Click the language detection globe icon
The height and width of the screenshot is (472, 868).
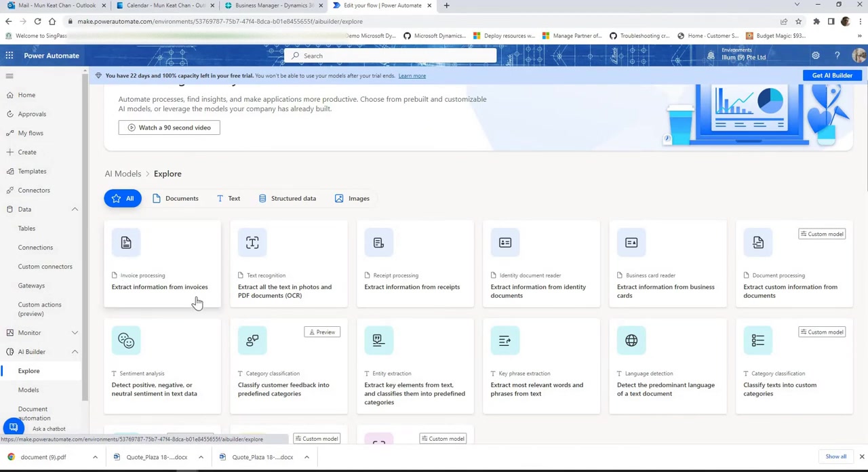(631, 340)
